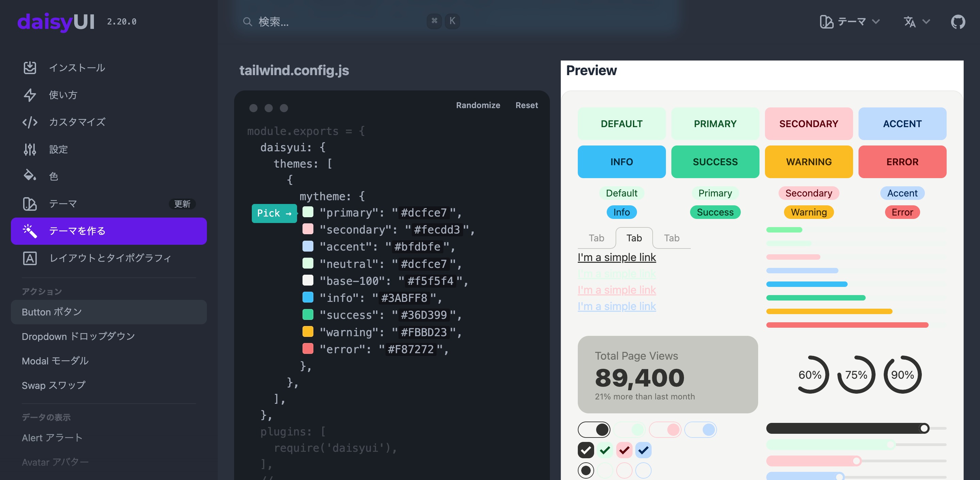Click the daisyUI logo
The image size is (980, 480).
[x=56, y=22]
